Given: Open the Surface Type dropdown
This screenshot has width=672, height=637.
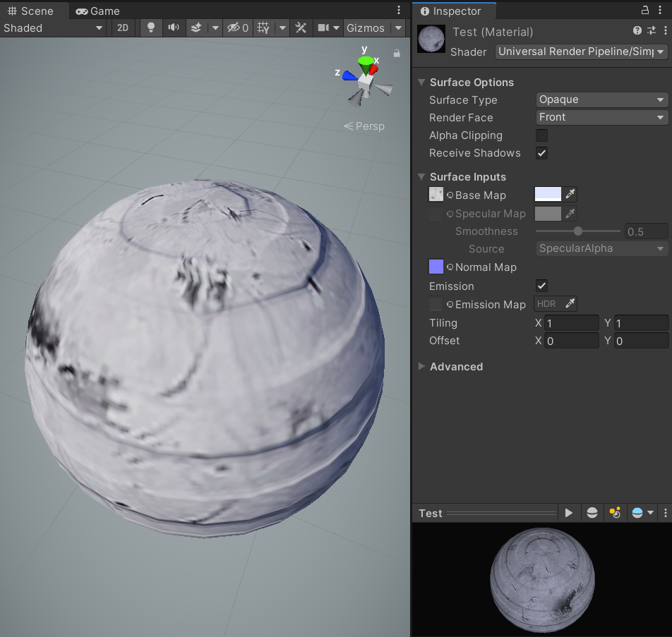Looking at the screenshot, I should [x=601, y=100].
